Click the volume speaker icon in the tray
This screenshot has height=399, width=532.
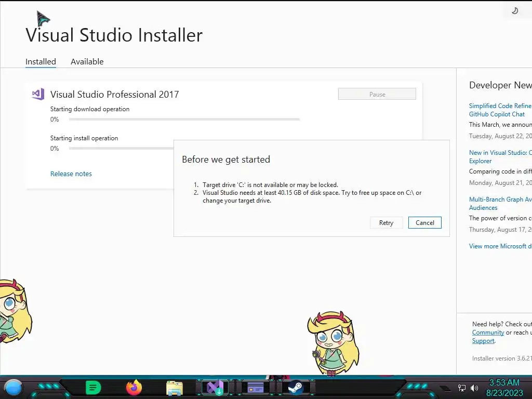[474, 388]
